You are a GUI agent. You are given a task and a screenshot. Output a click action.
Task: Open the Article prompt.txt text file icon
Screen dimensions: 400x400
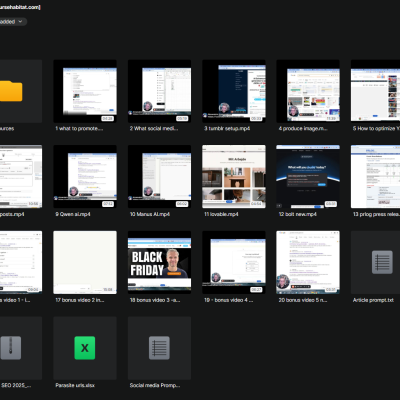coord(382,262)
